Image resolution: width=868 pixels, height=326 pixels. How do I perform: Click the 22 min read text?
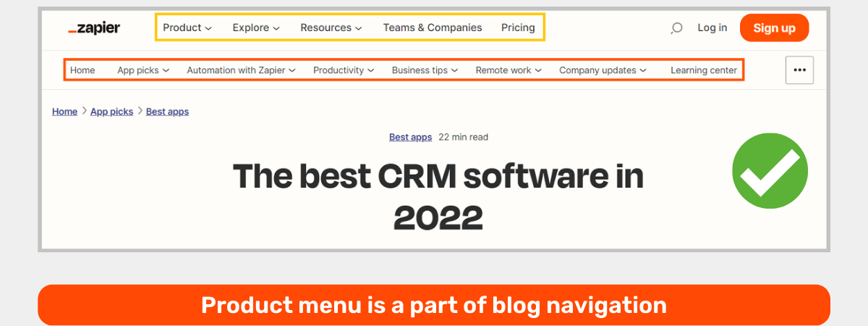(464, 137)
